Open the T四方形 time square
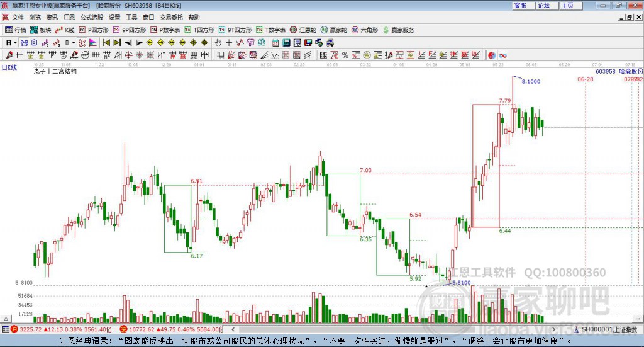 [x=199, y=30]
